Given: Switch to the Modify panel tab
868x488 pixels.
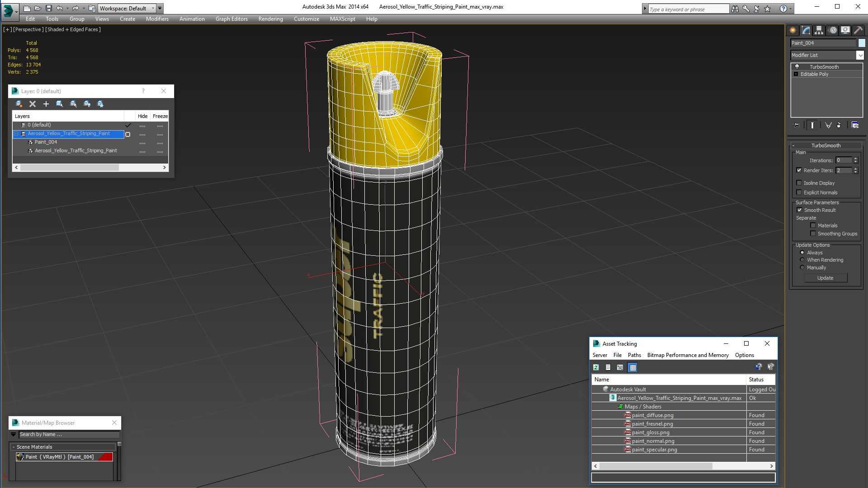Looking at the screenshot, I should (806, 30).
